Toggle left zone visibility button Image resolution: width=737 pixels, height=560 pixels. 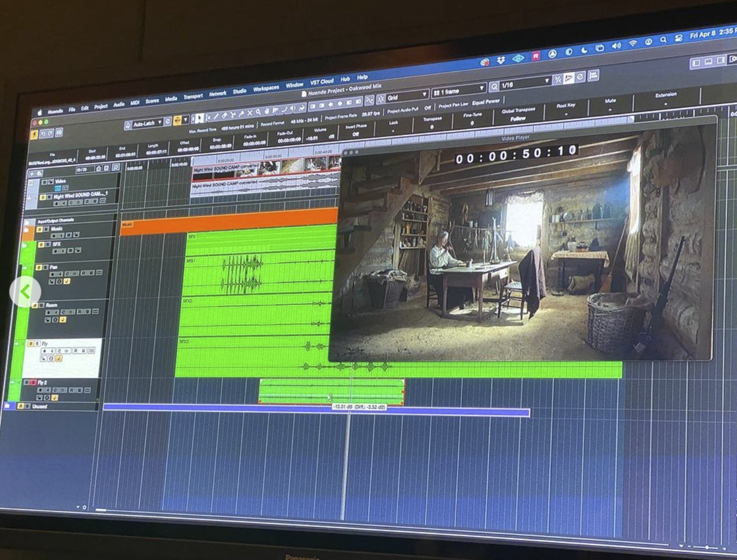(696, 63)
